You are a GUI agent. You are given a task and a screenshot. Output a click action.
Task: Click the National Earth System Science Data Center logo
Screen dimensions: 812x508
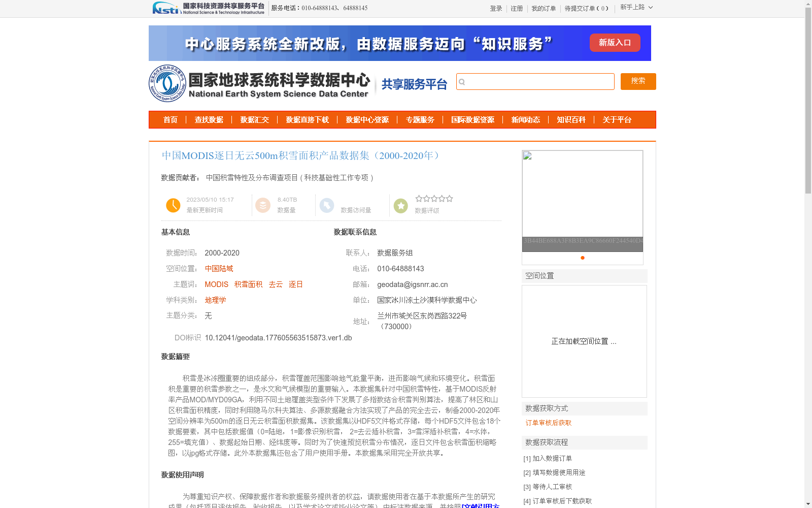point(260,83)
